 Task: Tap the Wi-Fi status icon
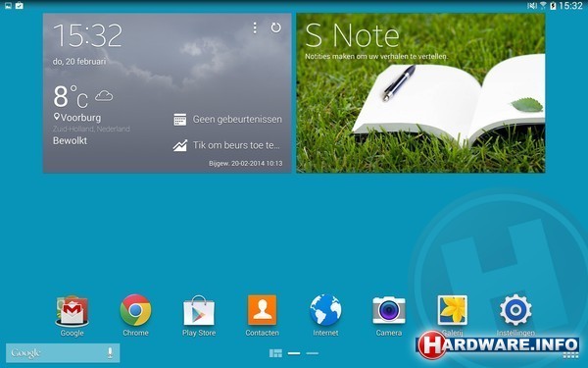543,6
